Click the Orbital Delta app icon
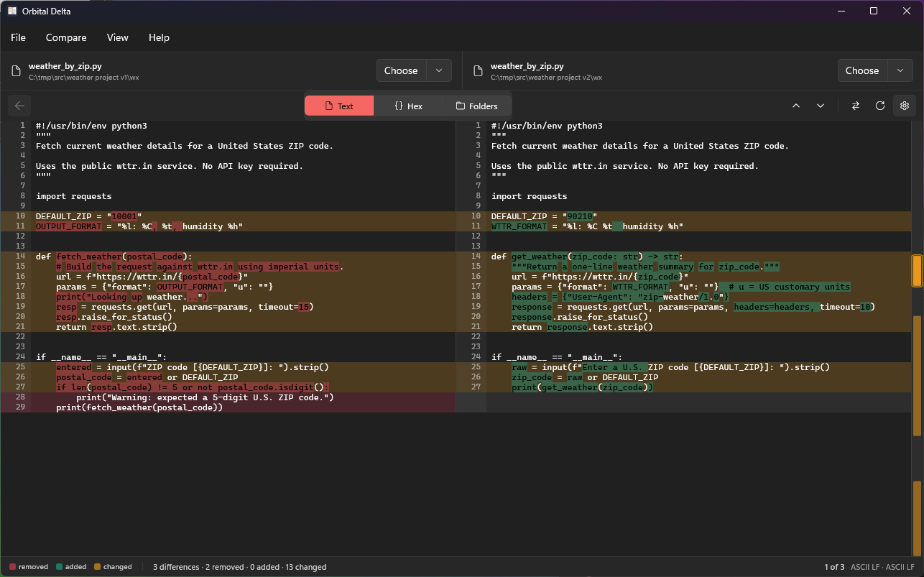 (12, 11)
